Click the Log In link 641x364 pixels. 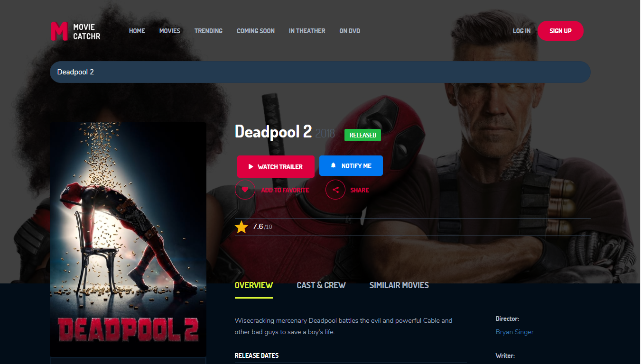[x=522, y=31]
